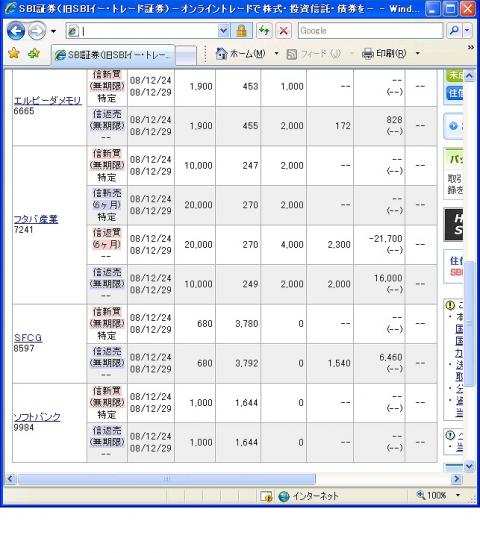Open the フタバ産業 stock link
Viewport: 480px width, 553px height.
click(36, 219)
